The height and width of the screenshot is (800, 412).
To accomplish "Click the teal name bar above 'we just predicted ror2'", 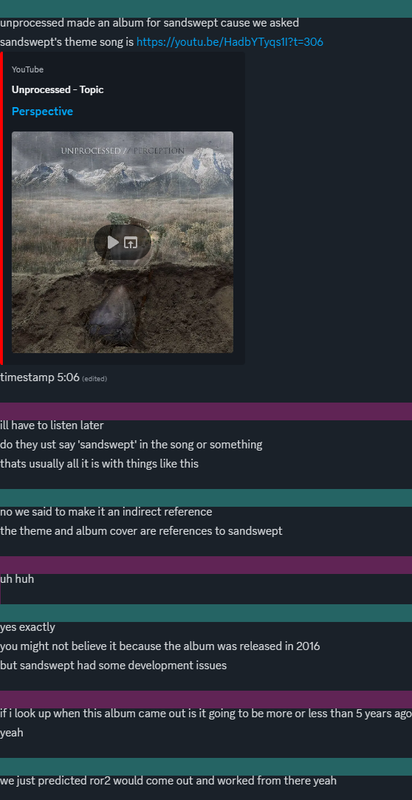I will tap(206, 766).
